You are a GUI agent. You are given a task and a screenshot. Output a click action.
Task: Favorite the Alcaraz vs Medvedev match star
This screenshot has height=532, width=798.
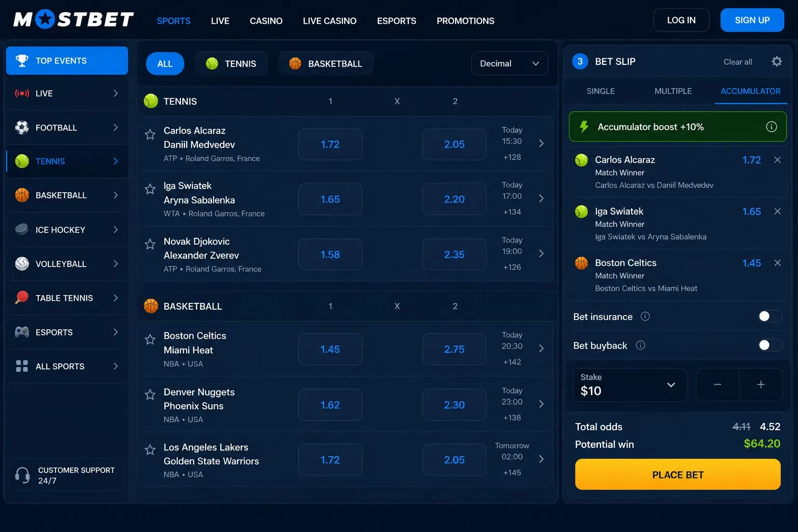click(x=150, y=135)
